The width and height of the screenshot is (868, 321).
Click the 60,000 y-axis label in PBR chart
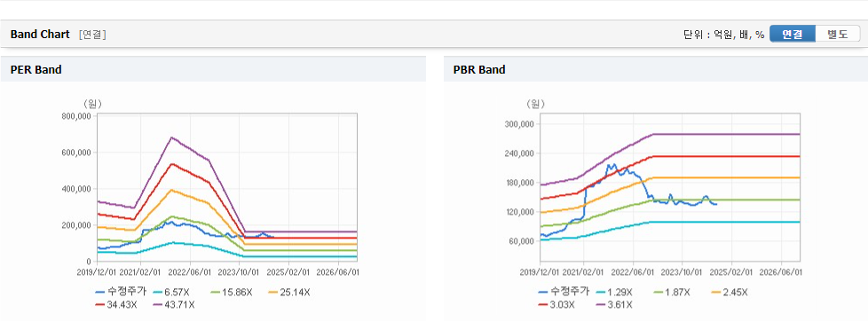pyautogui.click(x=522, y=241)
